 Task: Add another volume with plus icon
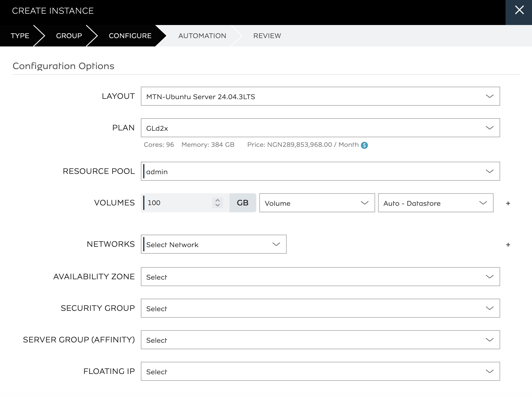tap(508, 203)
